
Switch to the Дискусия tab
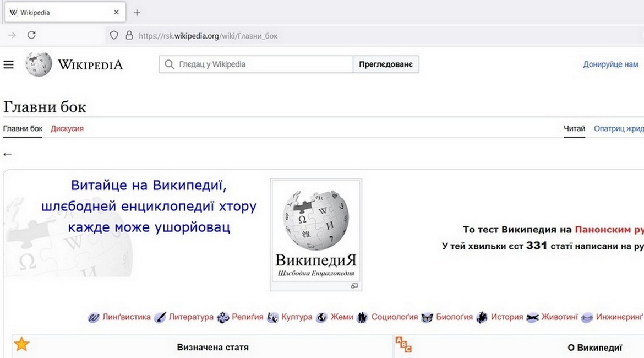(67, 129)
